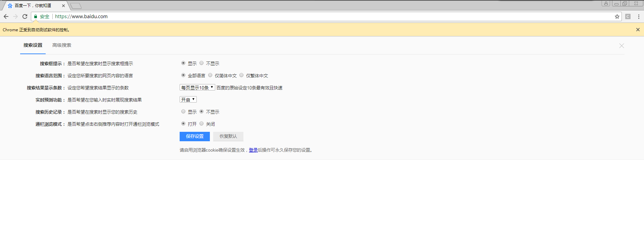Go back to the previous page
This screenshot has width=644, height=229.
coord(6,16)
